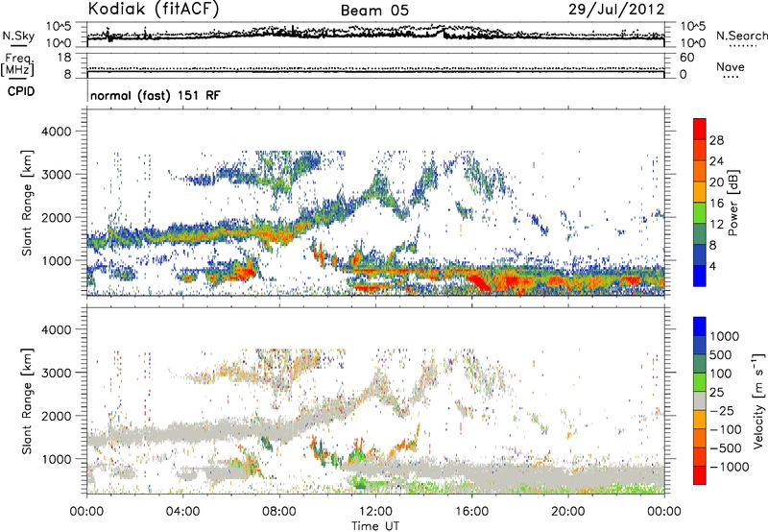Click the bright blue top of the velocity colorbar
The image size is (768, 532).
pos(700,326)
